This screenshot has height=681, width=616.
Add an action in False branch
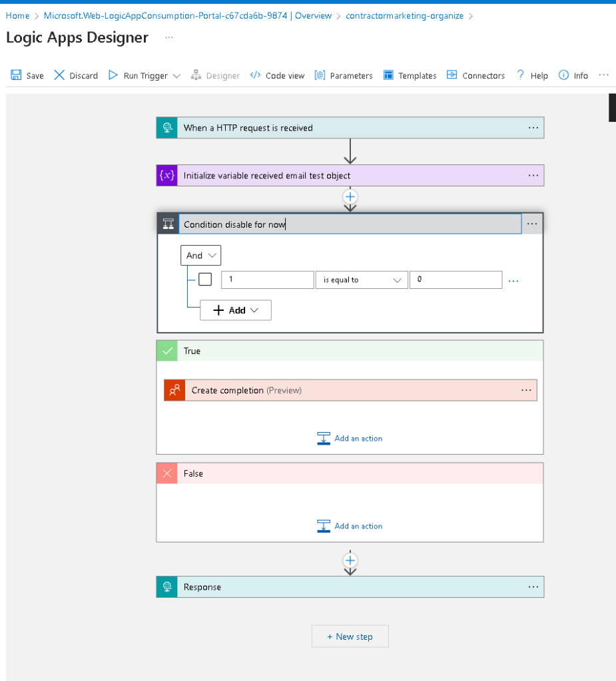point(350,526)
